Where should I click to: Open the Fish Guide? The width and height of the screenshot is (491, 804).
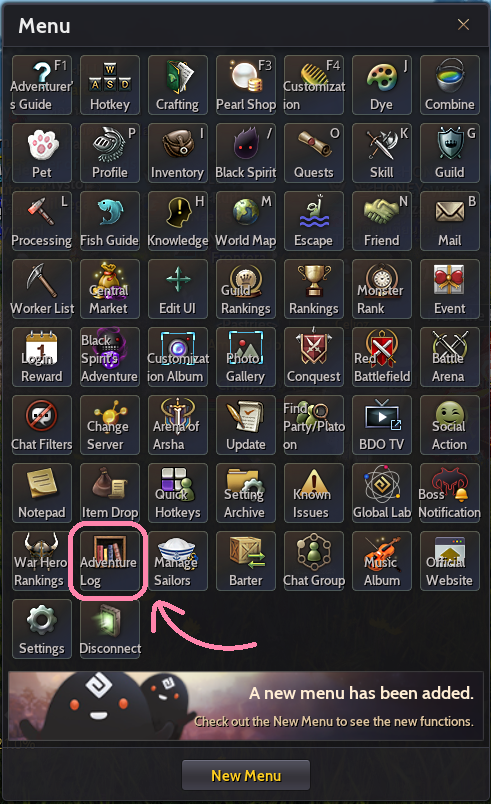(x=110, y=221)
